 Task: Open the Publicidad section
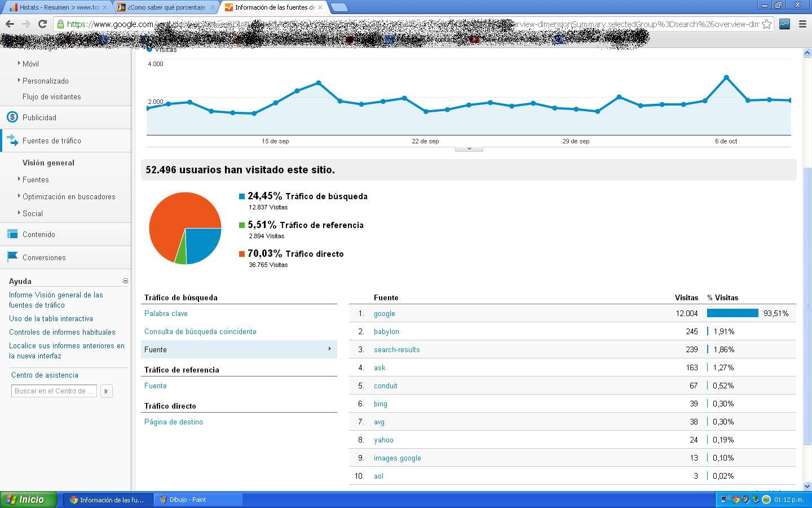click(39, 117)
